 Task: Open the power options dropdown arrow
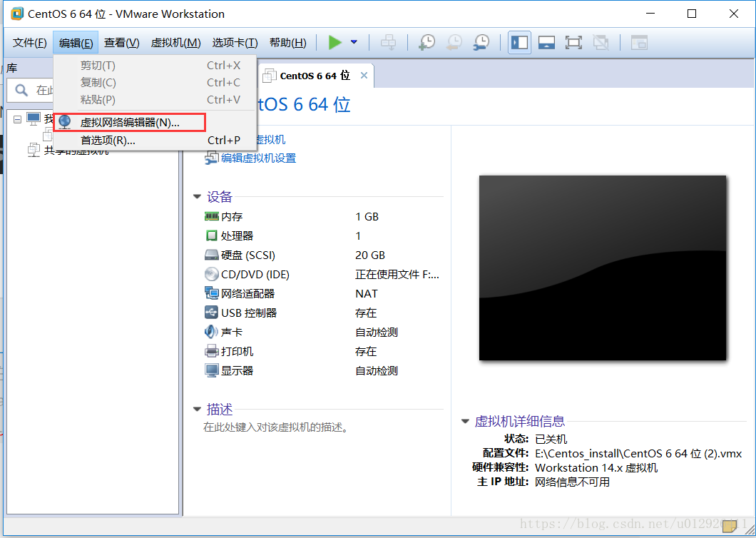click(x=354, y=43)
